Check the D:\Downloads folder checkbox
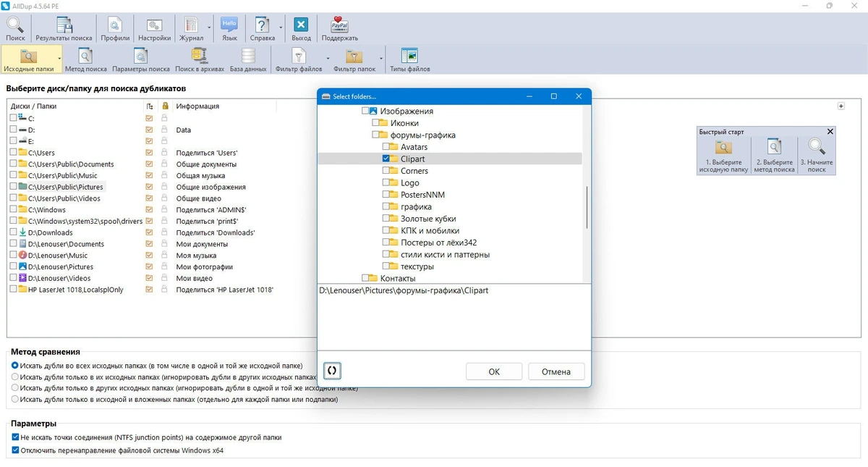 tap(13, 232)
